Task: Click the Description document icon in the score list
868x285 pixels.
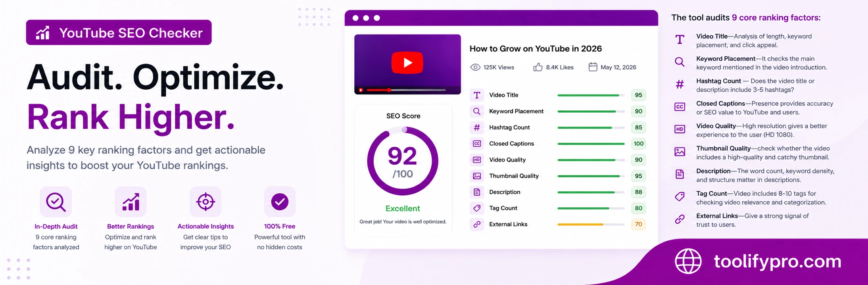Action: 477,192
